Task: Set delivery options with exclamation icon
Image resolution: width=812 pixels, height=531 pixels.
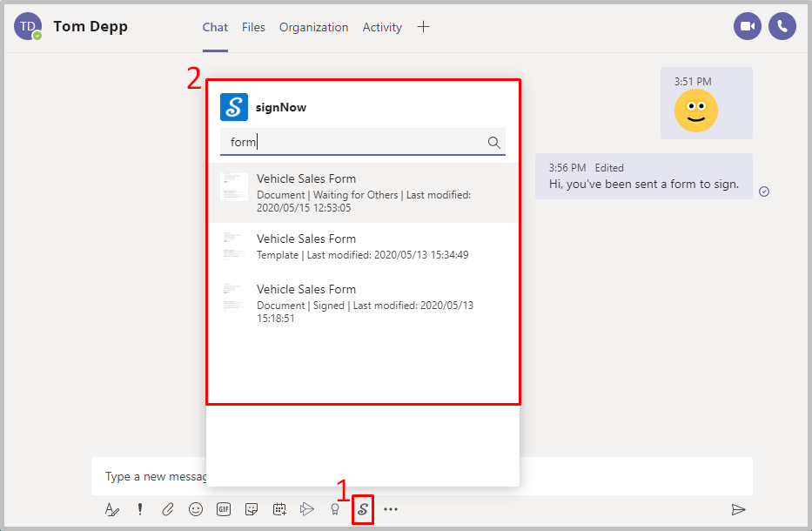Action: click(x=140, y=509)
